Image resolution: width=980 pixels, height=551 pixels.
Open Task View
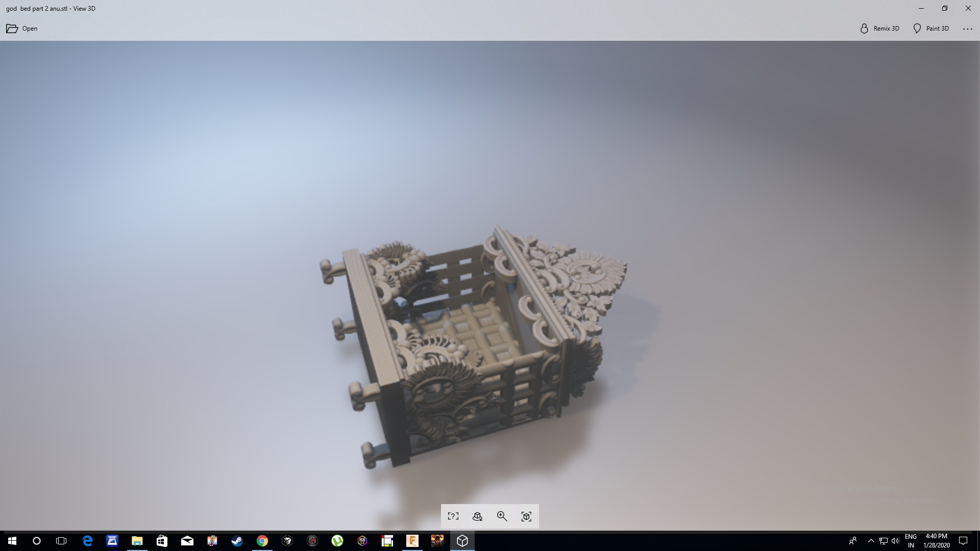pos(61,541)
